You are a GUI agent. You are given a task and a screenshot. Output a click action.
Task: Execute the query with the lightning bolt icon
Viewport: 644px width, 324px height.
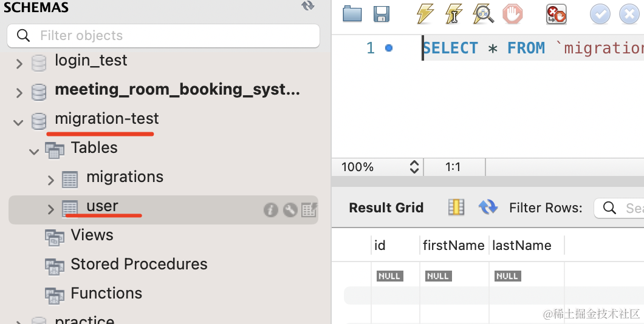point(425,14)
